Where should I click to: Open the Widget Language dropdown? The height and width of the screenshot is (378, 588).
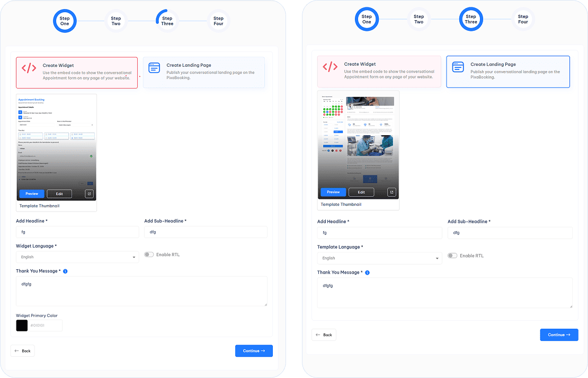pyautogui.click(x=77, y=257)
